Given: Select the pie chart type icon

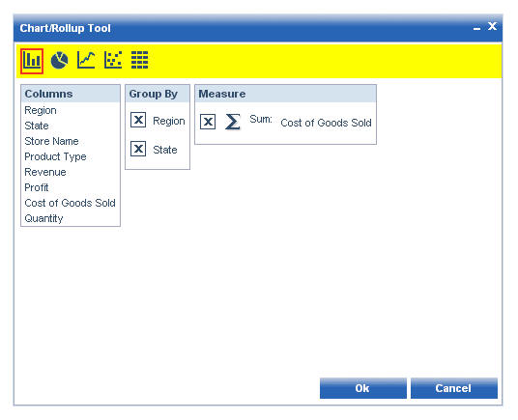Looking at the screenshot, I should point(60,61).
